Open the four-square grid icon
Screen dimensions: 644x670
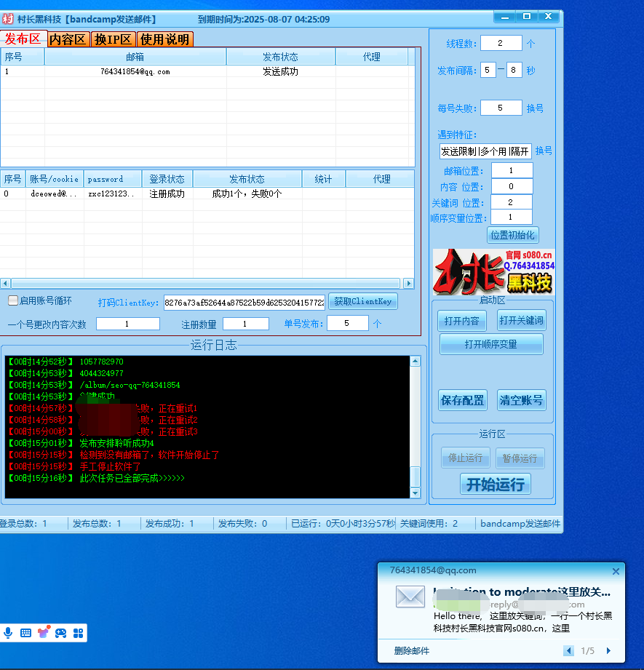77,633
